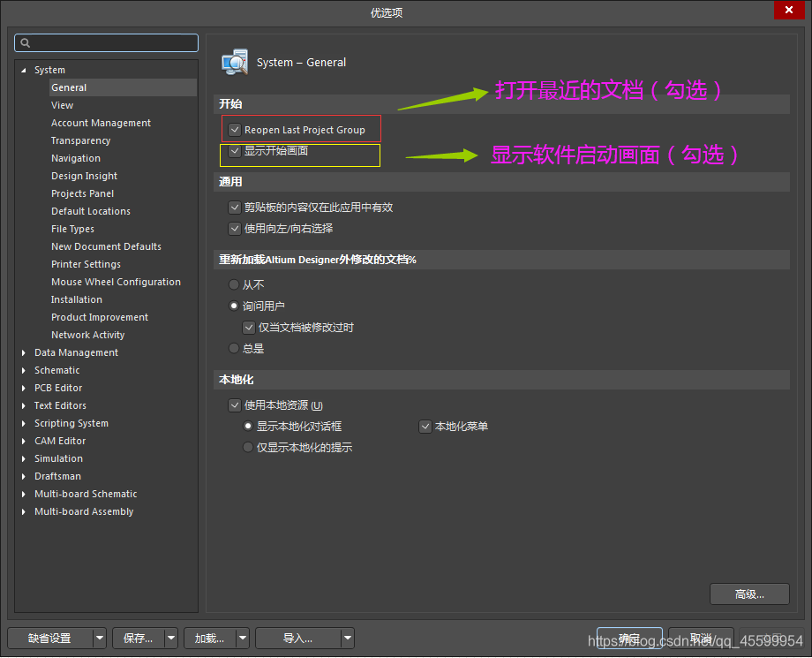Toggle the 剪贴板的内容仅在此应用中有效 checkbox
This screenshot has height=658, width=812.
(x=235, y=208)
